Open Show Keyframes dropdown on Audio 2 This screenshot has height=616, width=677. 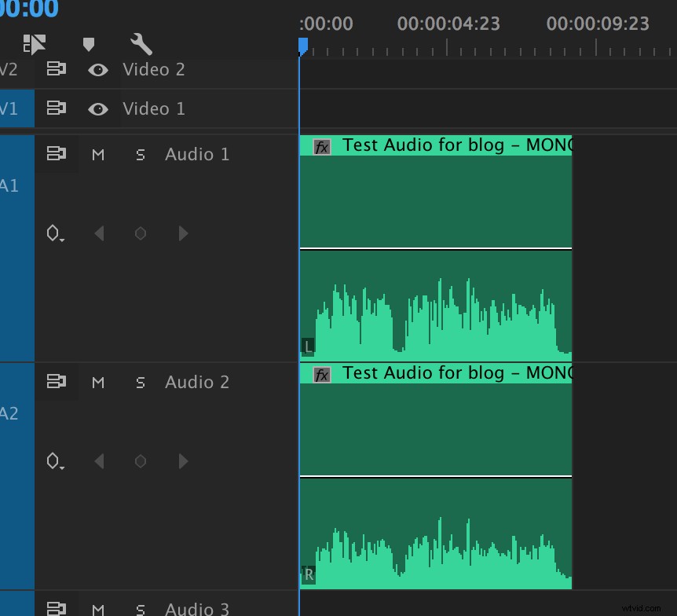pos(54,461)
